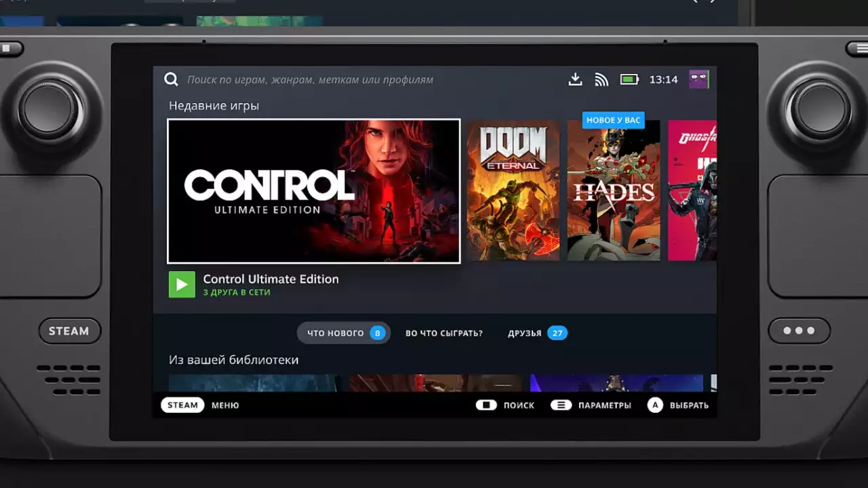Viewport: 868px width, 488px height.
Task: Check the battery status icon
Action: pos(629,79)
